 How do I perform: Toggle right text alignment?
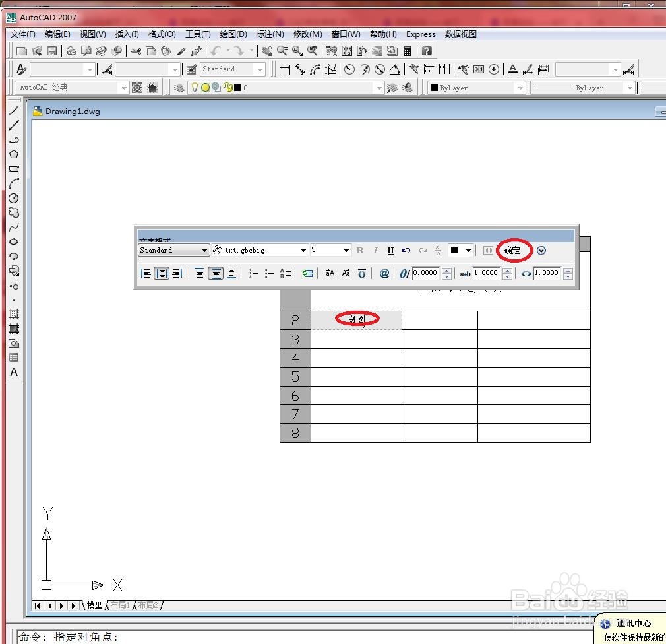point(177,273)
